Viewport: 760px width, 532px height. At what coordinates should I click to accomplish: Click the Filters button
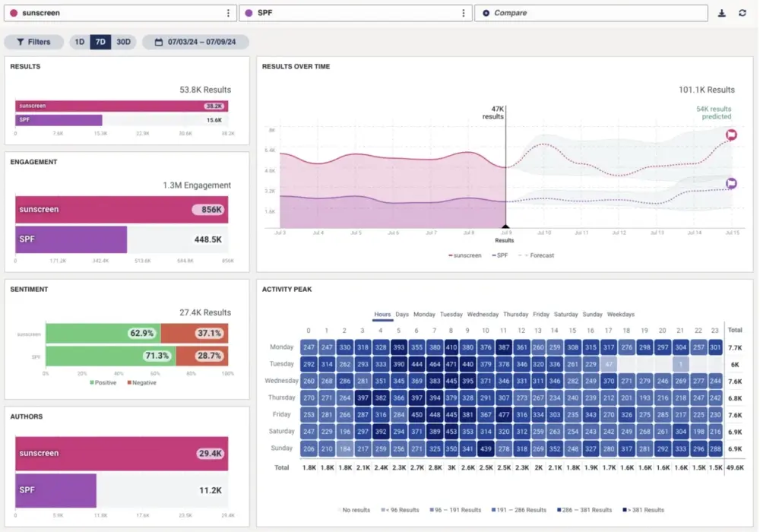pos(33,42)
